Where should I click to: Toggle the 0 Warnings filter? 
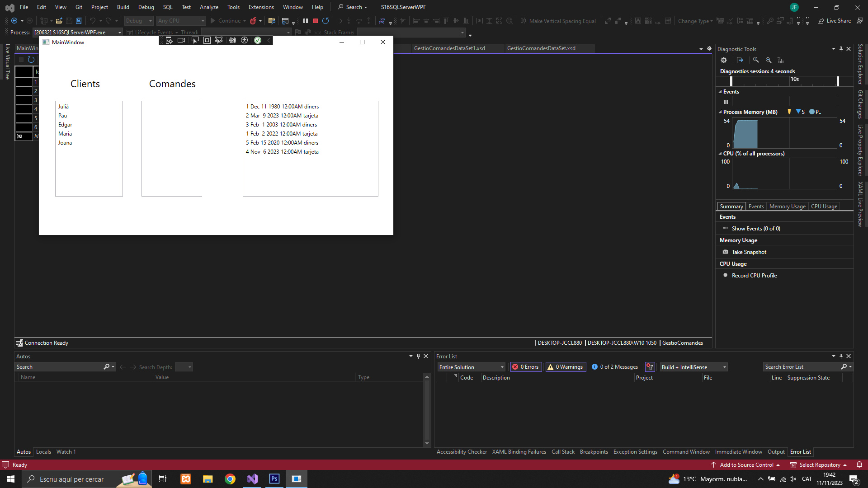tap(566, 367)
